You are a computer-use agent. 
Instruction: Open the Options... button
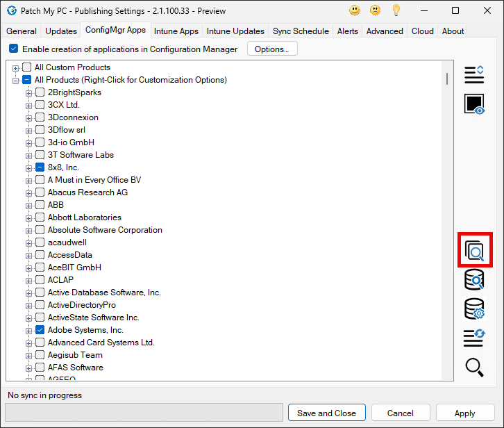[x=271, y=49]
